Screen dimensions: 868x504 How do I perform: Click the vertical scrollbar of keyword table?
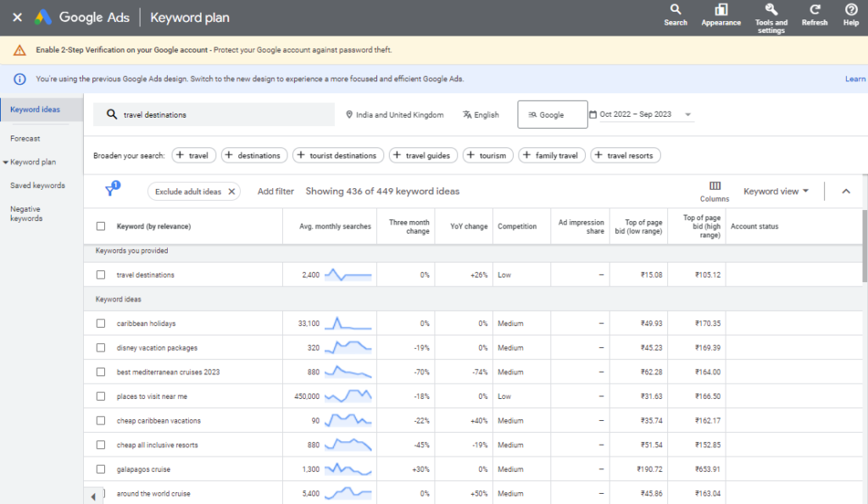pos(865,246)
